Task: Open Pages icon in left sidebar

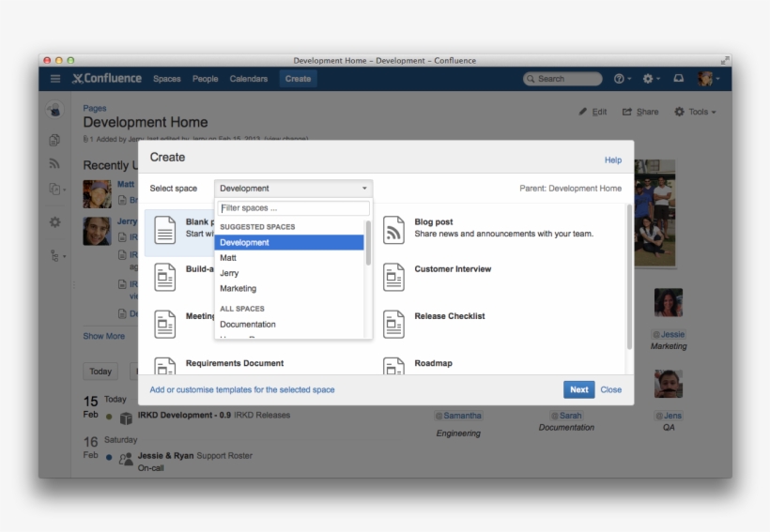Action: click(x=54, y=141)
